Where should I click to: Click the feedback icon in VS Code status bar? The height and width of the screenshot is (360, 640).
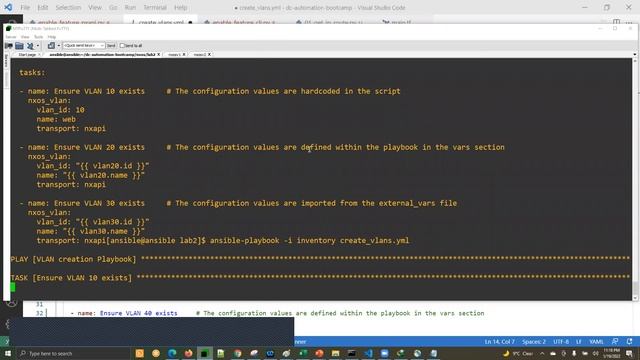(615, 342)
